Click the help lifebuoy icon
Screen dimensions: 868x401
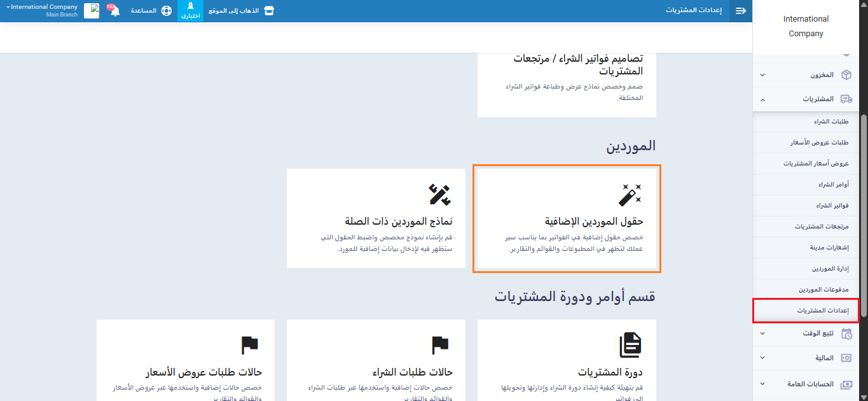pos(167,11)
